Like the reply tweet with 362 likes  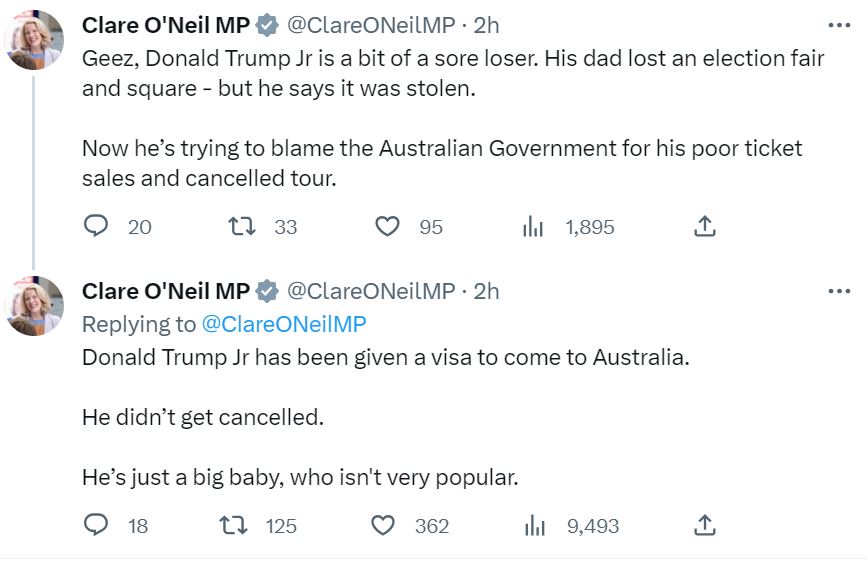pyautogui.click(x=383, y=525)
